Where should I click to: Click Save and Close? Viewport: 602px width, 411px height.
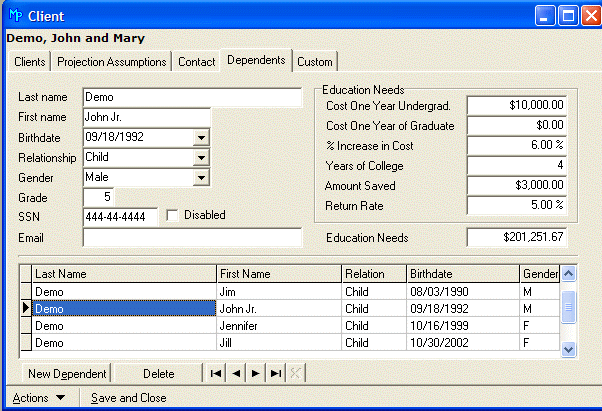(x=129, y=398)
